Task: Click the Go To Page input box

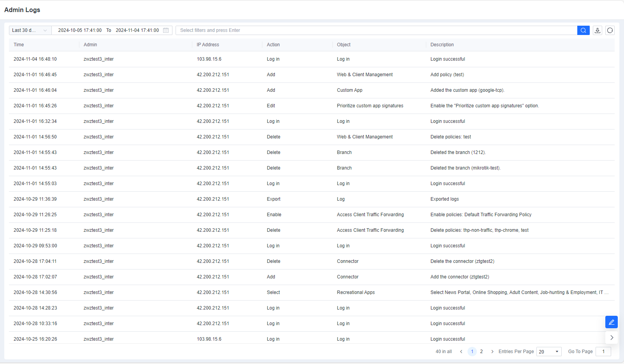Action: point(603,352)
